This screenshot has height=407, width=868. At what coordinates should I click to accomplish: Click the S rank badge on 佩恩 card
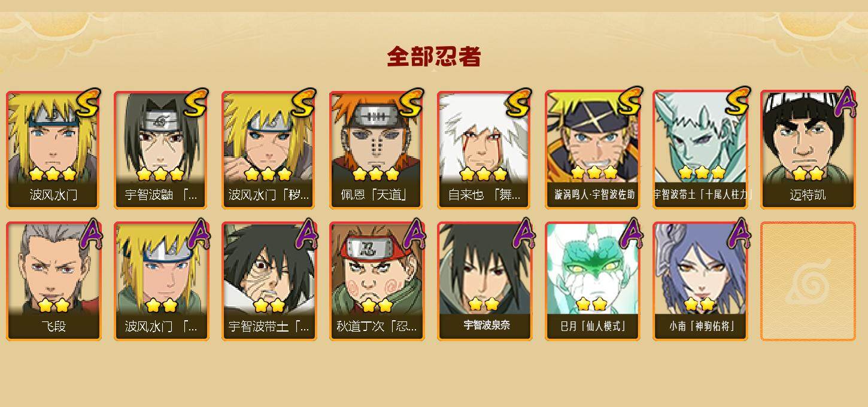pyautogui.click(x=411, y=102)
